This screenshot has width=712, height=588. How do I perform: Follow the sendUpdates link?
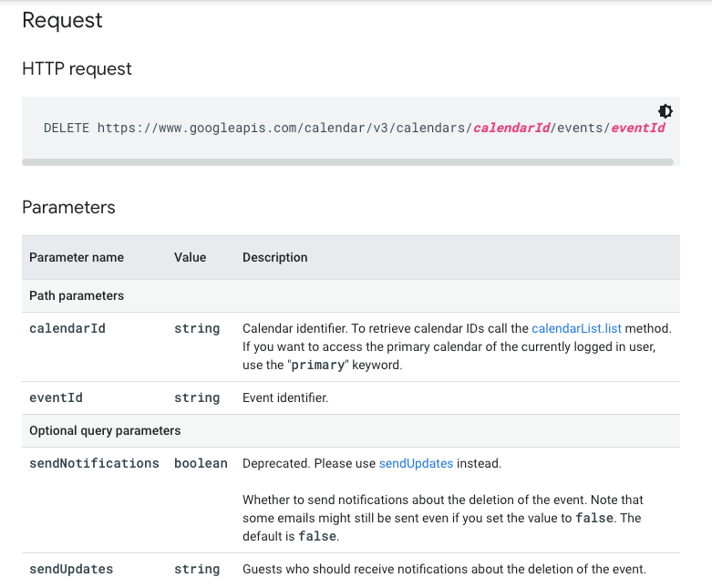(x=416, y=463)
